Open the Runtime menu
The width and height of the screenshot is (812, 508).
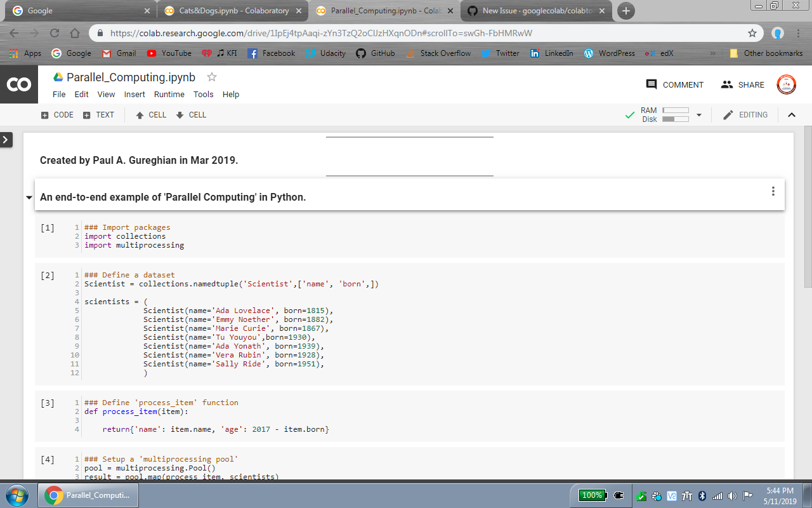tap(169, 94)
